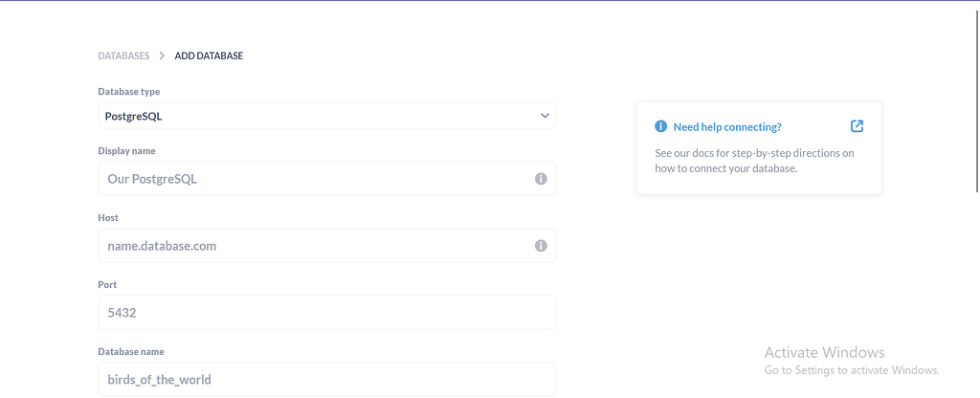980x398 pixels.
Task: Click the page's vertical scrollbar thumb
Action: click(x=977, y=100)
